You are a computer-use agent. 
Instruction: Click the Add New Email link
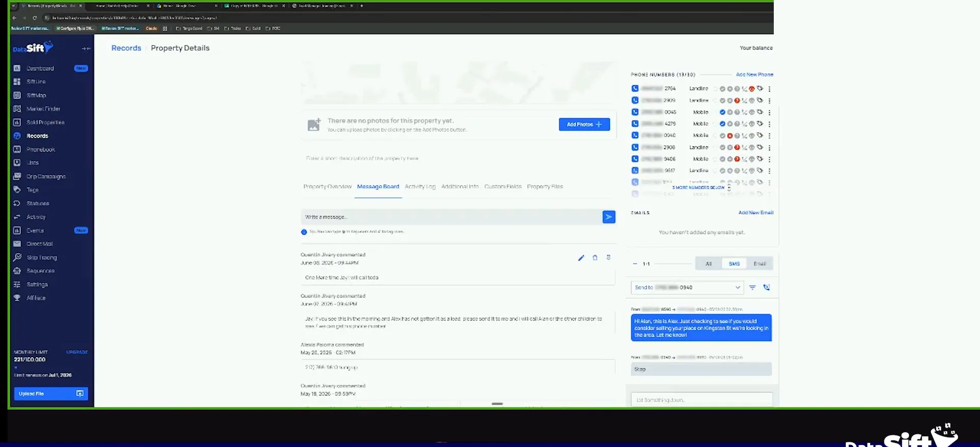755,213
